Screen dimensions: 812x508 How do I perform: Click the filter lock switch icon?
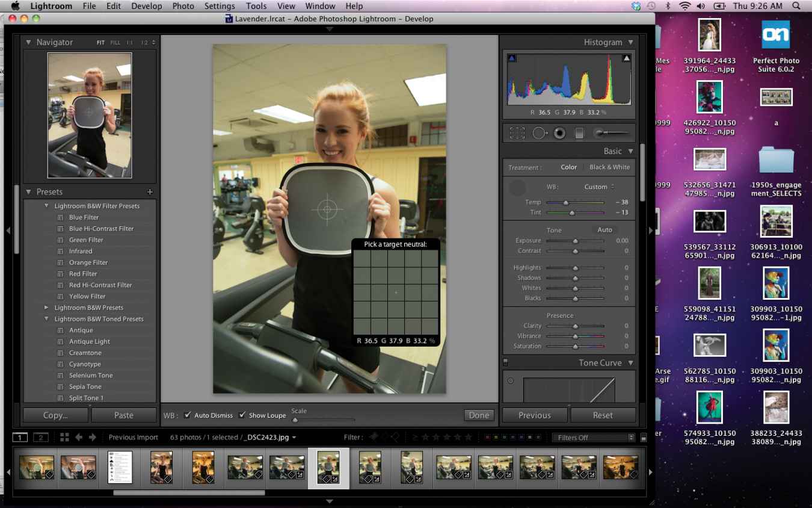click(644, 438)
